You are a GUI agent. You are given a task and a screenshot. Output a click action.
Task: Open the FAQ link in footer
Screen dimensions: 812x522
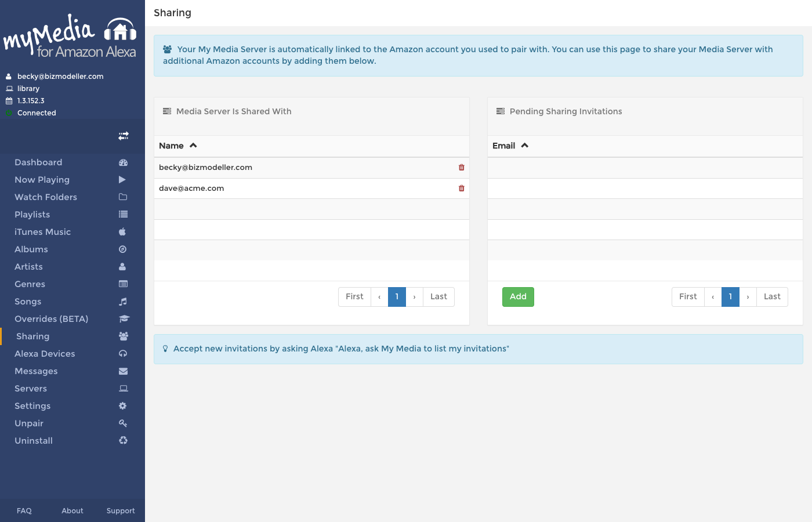(x=24, y=511)
